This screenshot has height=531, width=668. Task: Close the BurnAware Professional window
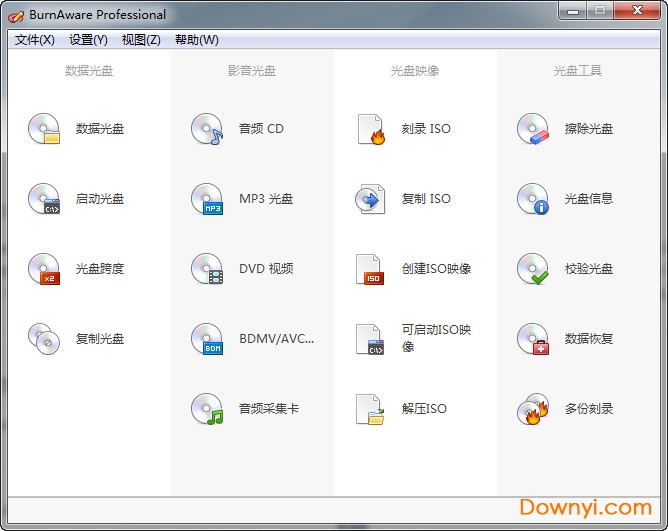(x=637, y=11)
